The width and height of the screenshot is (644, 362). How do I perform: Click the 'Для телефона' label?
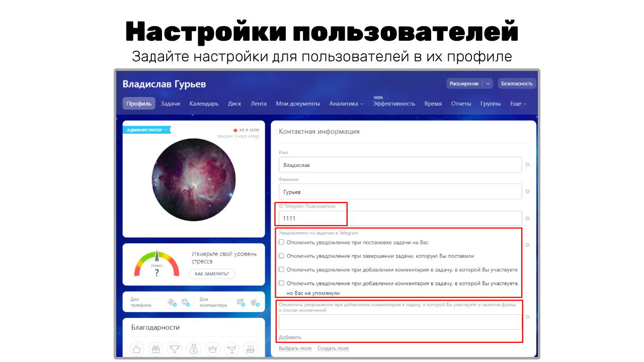tap(140, 302)
